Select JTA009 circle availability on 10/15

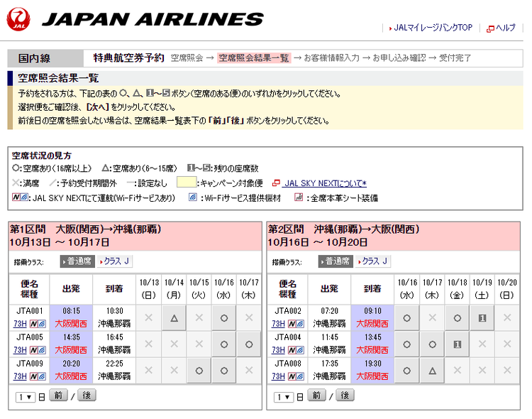[x=199, y=371]
